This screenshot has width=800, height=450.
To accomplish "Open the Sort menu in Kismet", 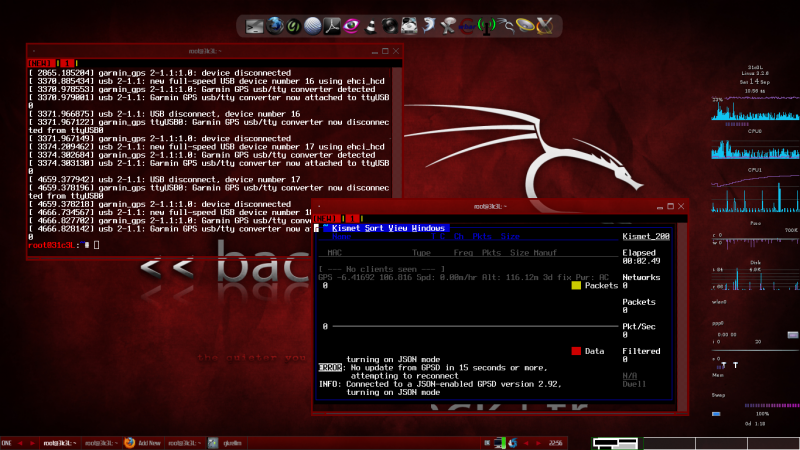I will tap(375, 228).
